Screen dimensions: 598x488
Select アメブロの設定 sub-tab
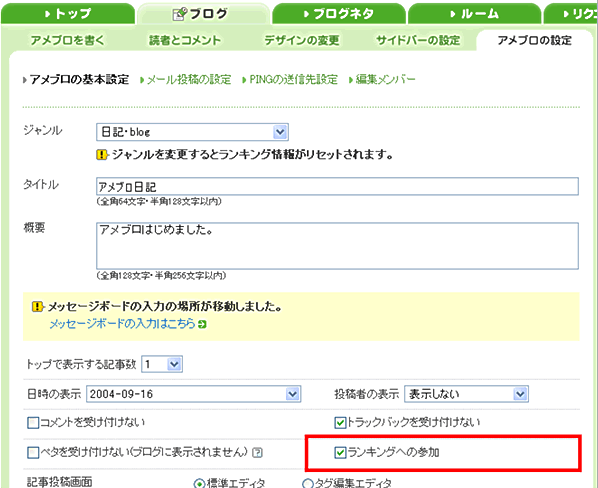coord(534,40)
